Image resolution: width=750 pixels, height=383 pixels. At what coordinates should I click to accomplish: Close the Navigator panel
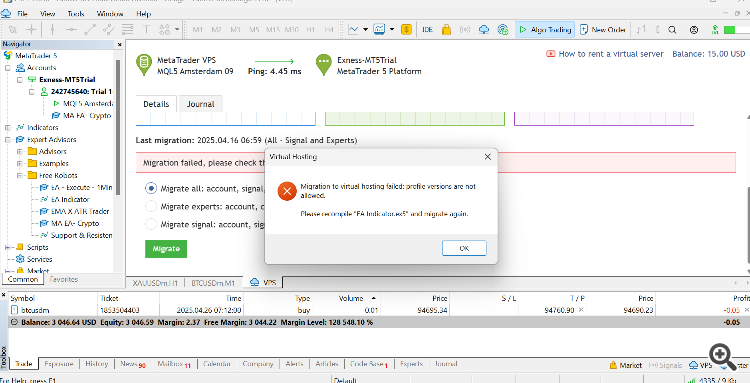point(120,44)
